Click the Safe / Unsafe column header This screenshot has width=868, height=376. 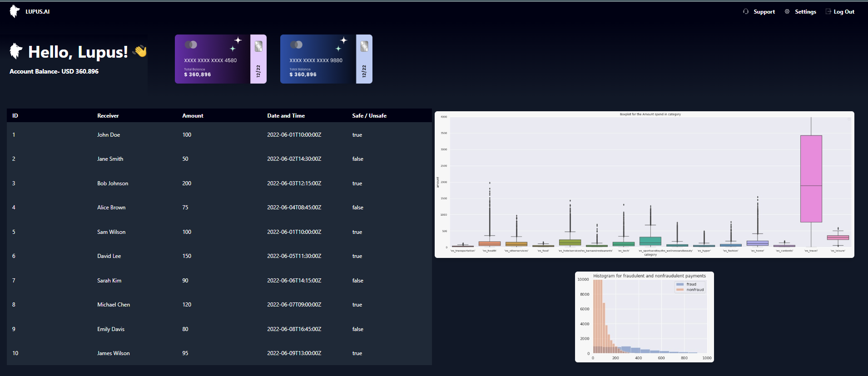tap(369, 116)
